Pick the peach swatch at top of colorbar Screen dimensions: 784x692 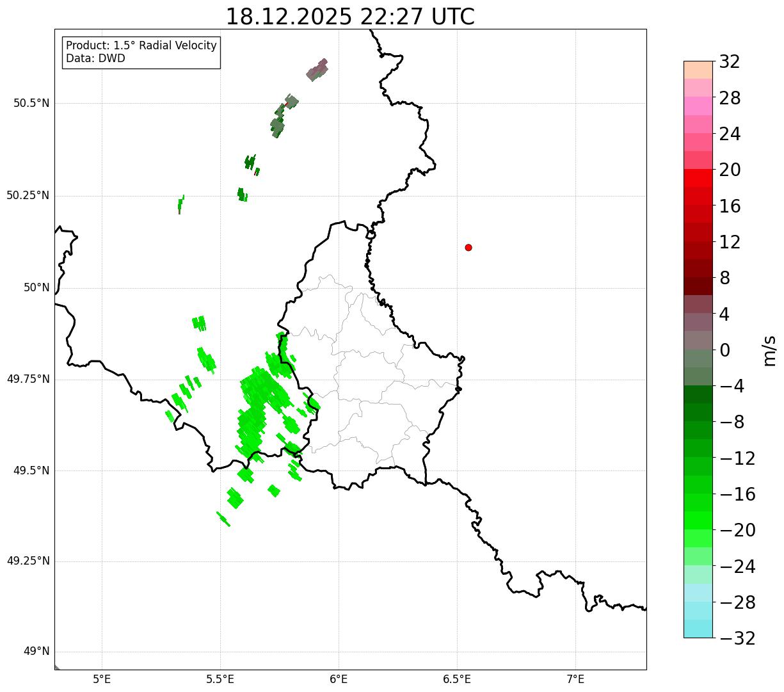(698, 70)
